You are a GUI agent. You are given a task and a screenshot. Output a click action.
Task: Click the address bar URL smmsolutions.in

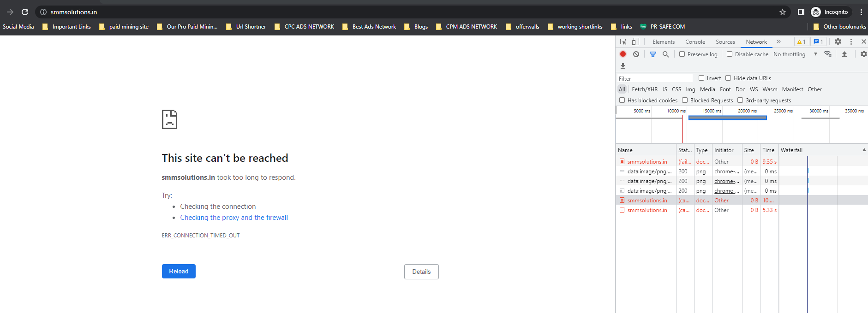point(74,12)
